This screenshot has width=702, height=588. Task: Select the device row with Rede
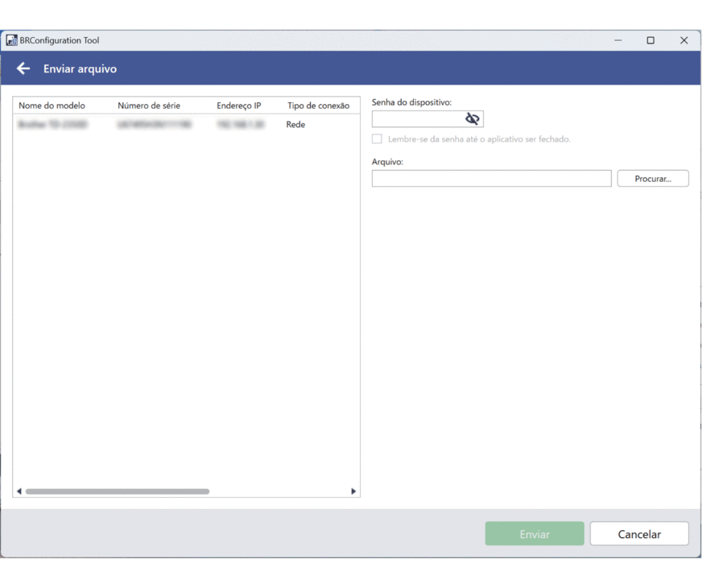186,124
